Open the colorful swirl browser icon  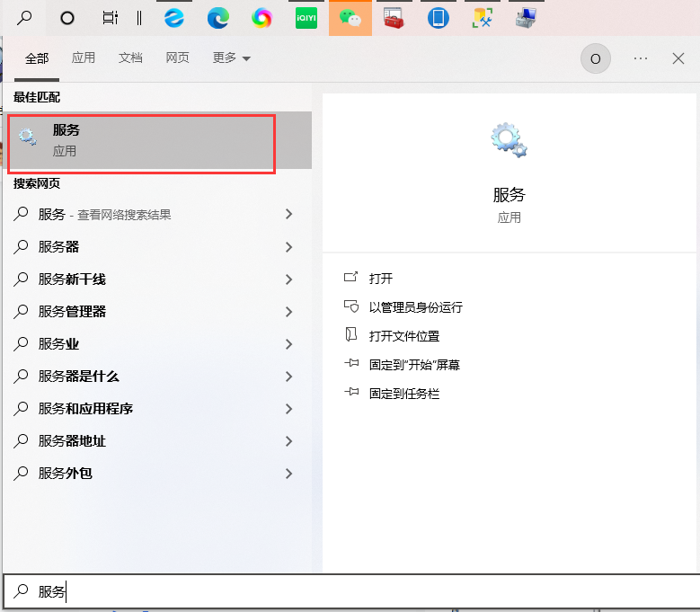pos(261,18)
